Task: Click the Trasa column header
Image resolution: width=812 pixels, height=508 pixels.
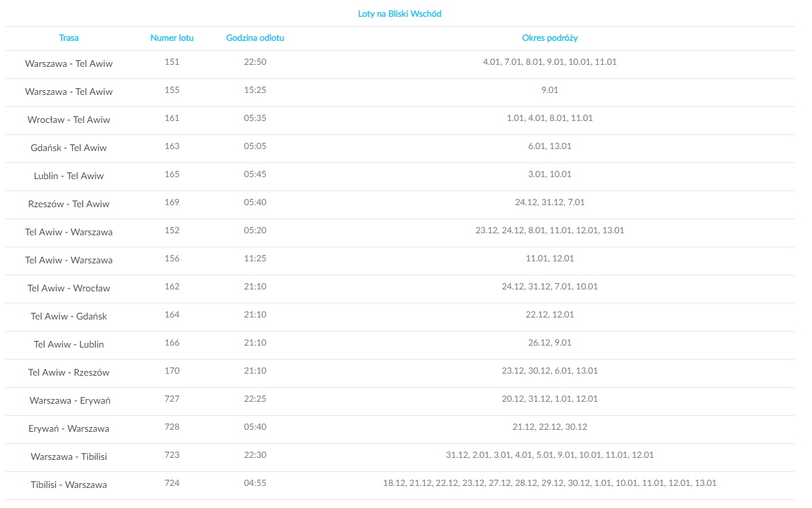Action: (69, 38)
